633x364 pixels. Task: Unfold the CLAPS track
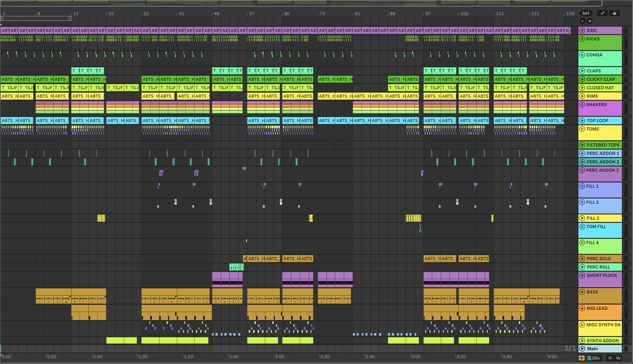(582, 71)
